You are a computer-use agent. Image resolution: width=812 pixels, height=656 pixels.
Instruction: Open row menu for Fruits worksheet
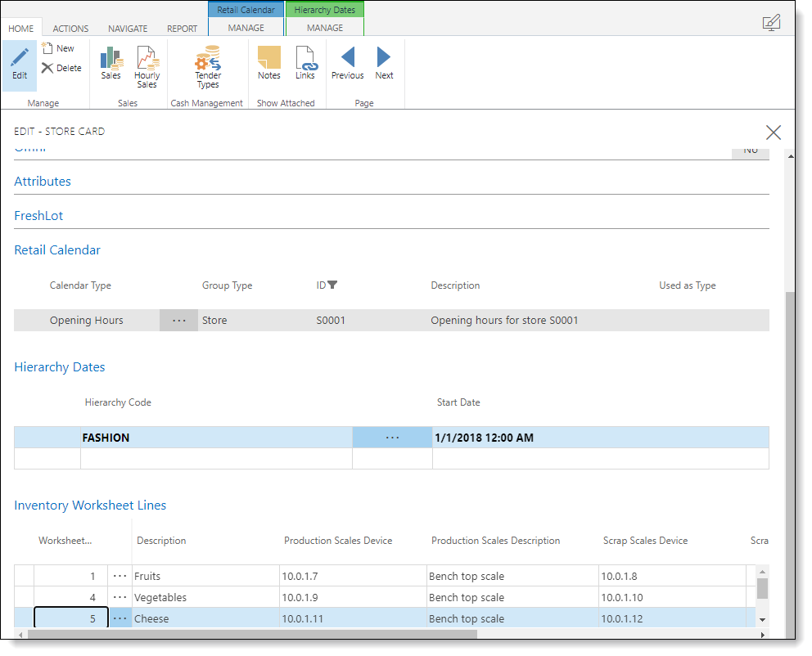click(120, 576)
